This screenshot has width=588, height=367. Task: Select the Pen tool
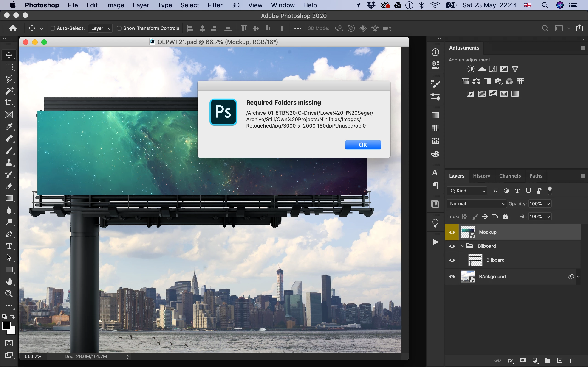[x=9, y=234]
